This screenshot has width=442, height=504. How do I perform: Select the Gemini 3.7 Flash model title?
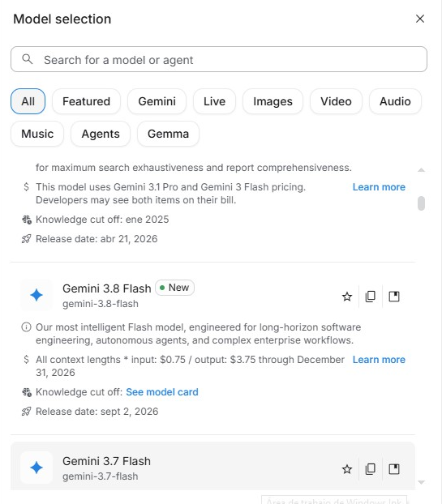pyautogui.click(x=106, y=461)
